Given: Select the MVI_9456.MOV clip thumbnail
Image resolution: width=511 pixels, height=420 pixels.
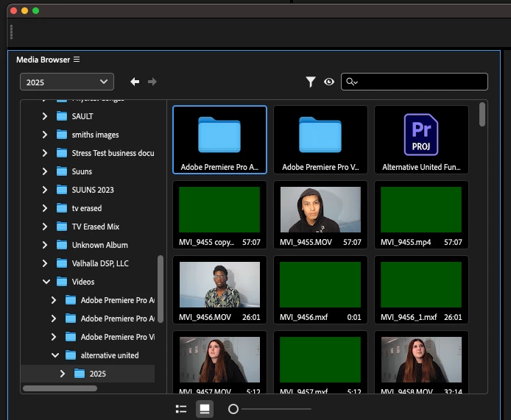Looking at the screenshot, I should coord(219,285).
